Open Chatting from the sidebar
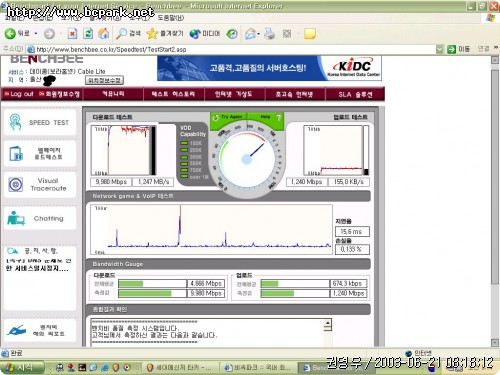 point(40,219)
